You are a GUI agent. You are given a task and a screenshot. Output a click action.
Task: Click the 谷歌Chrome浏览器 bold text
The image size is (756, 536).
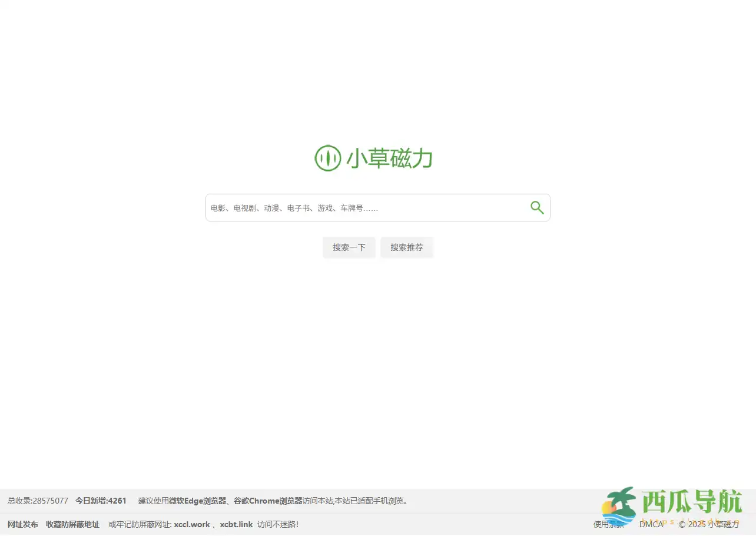click(268, 501)
